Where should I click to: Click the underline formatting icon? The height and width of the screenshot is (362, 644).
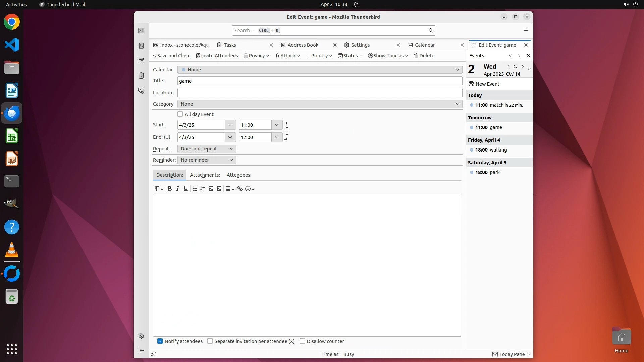pos(185,189)
